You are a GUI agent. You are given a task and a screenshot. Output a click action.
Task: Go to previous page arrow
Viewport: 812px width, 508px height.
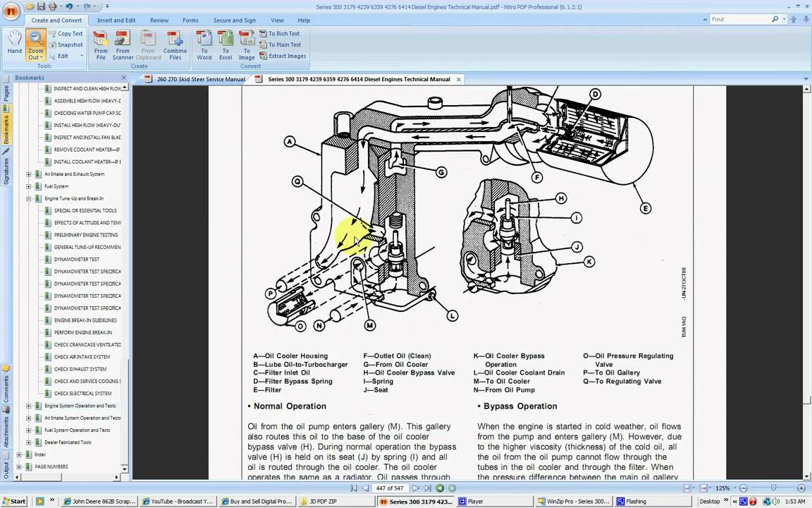pyautogui.click(x=366, y=488)
